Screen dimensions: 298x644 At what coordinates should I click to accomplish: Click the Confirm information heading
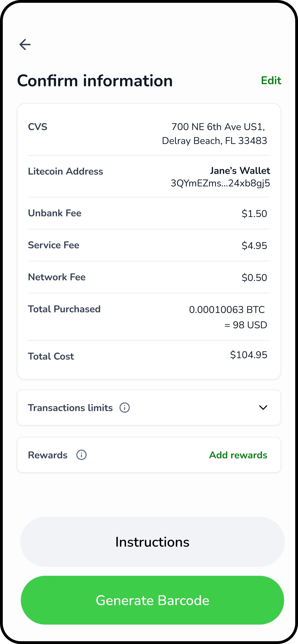point(95,81)
